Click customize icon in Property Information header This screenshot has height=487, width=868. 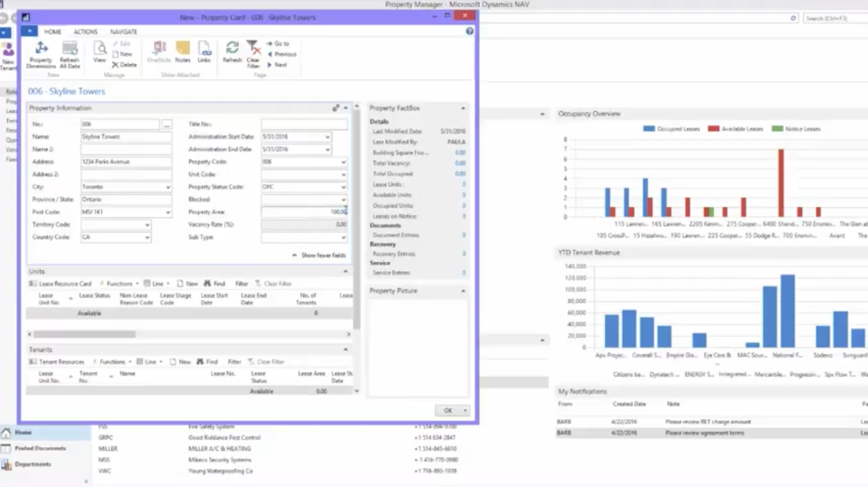click(336, 108)
